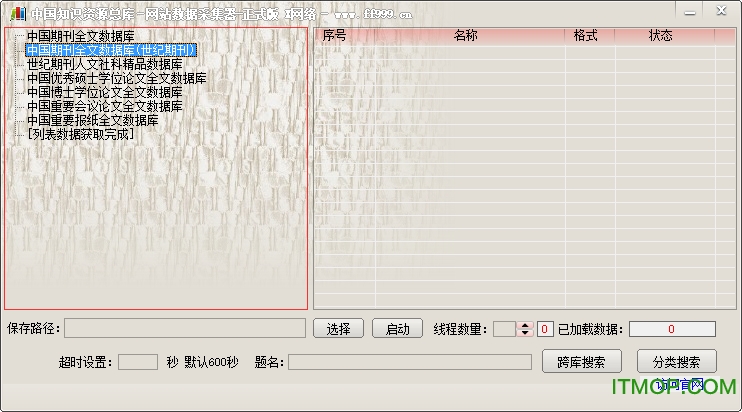Screen dimensions: 742x412
Task: Open the 访问官网 link
Action: click(x=679, y=385)
